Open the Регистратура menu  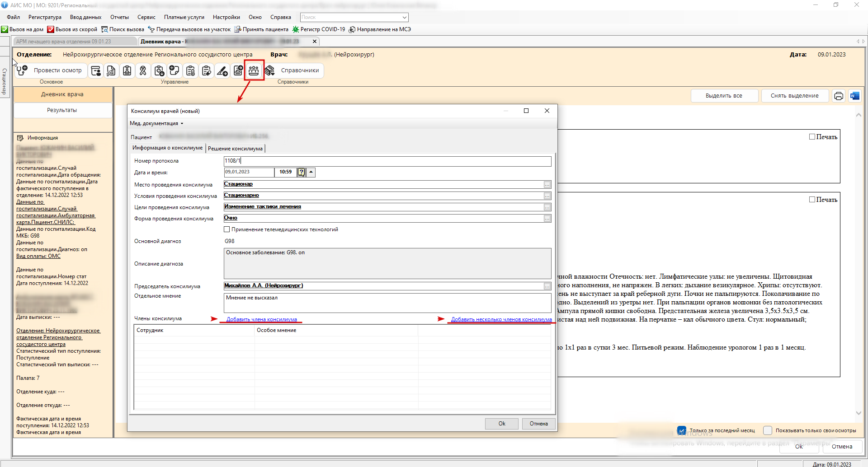point(45,17)
